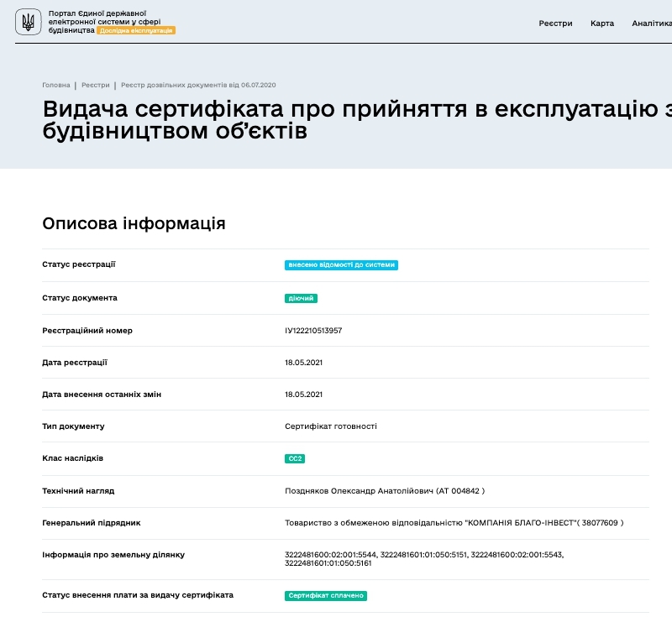Click 'Статус внесення плати за видачу сертифіката' label
The width and height of the screenshot is (672, 617).
point(138,595)
